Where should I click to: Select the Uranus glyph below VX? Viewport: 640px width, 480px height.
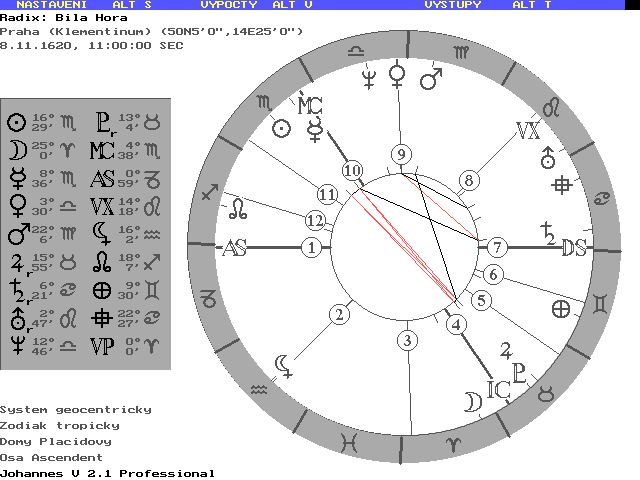[547, 157]
